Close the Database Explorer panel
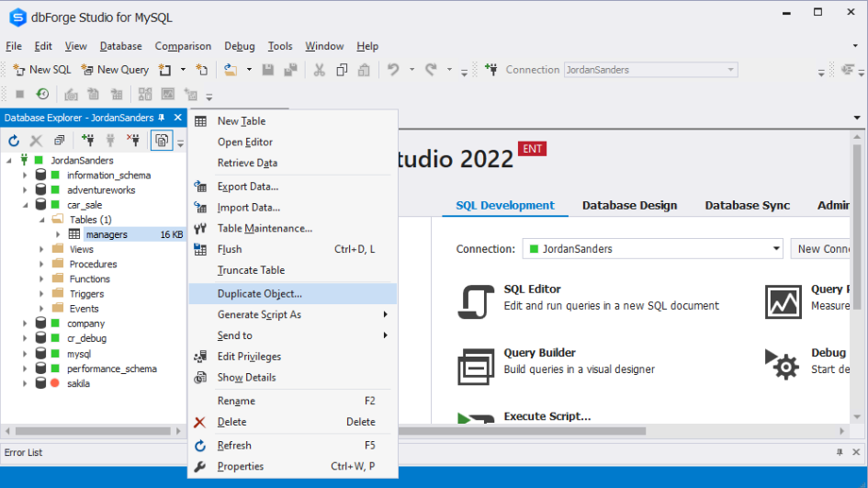The width and height of the screenshot is (868, 488). 177,118
